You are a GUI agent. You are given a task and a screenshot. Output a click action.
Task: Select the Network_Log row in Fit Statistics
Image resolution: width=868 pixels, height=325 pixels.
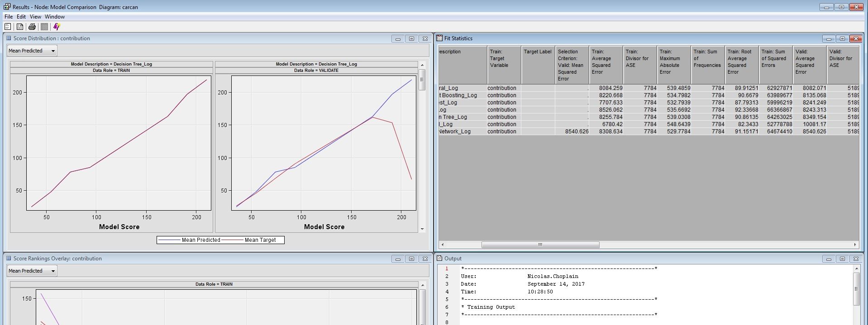pyautogui.click(x=454, y=132)
